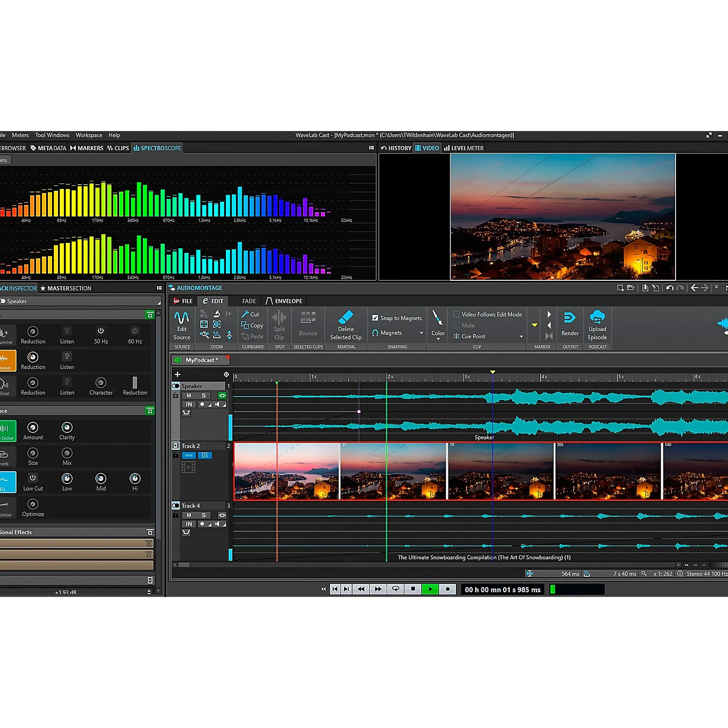Image resolution: width=728 pixels, height=728 pixels.
Task: Switch to the Envelope ribbon tab
Action: [x=284, y=301]
